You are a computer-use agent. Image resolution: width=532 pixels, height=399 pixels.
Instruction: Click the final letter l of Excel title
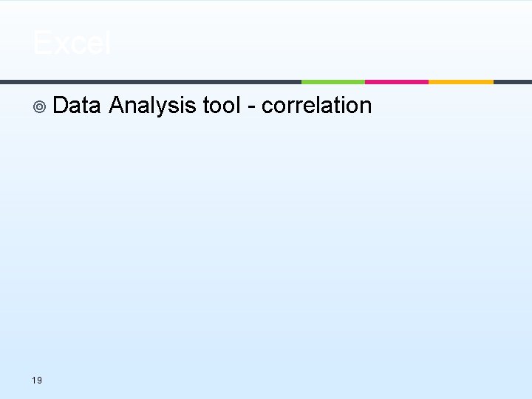pyautogui.click(x=106, y=44)
